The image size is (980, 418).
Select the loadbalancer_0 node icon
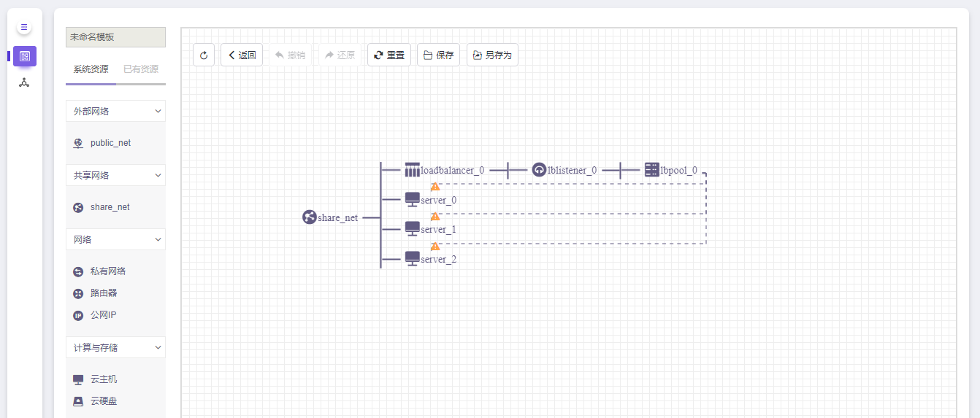click(x=413, y=170)
